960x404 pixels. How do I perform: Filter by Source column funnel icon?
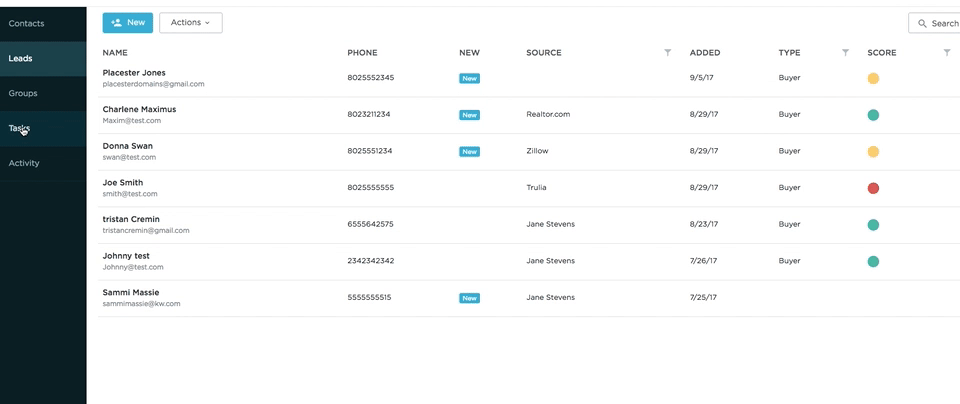tap(668, 53)
